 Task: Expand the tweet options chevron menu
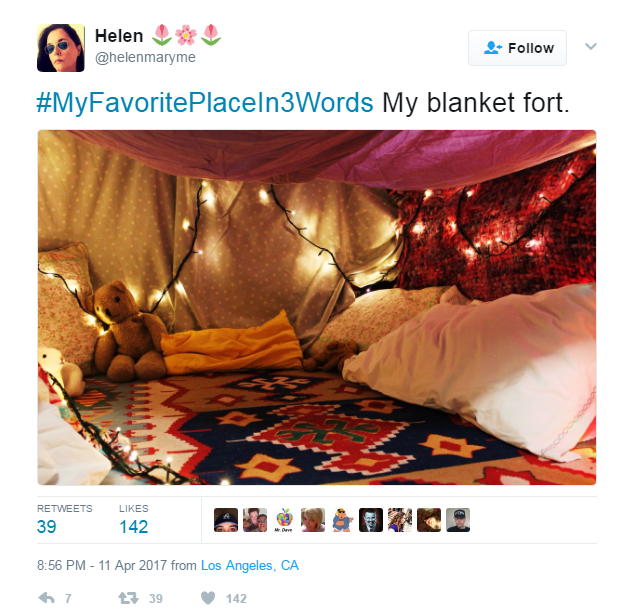coord(590,47)
